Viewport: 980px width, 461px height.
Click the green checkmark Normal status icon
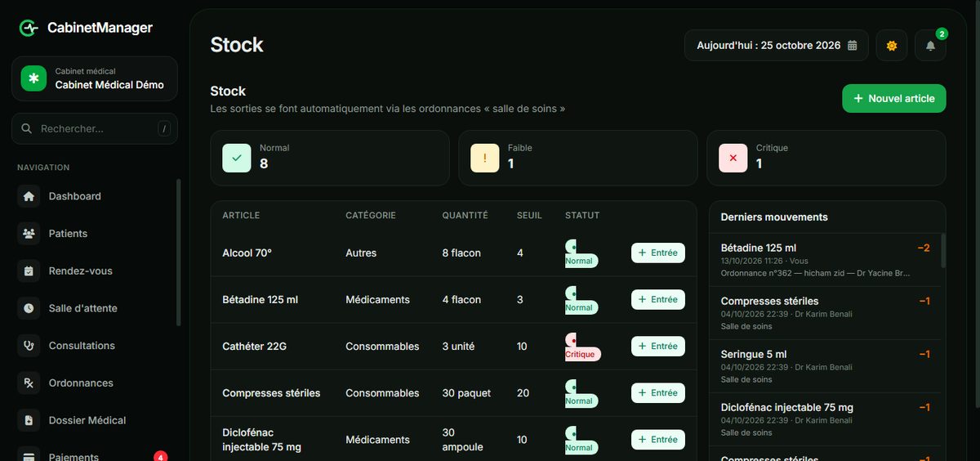237,158
